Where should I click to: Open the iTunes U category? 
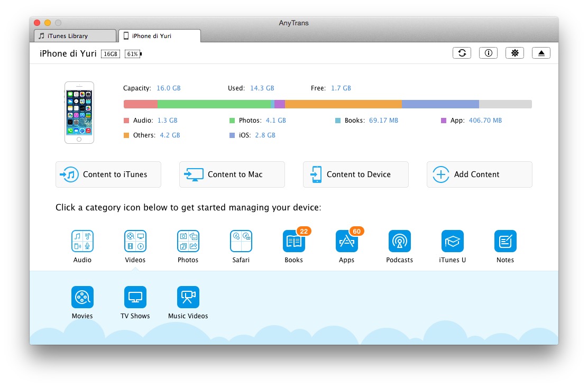tap(453, 241)
